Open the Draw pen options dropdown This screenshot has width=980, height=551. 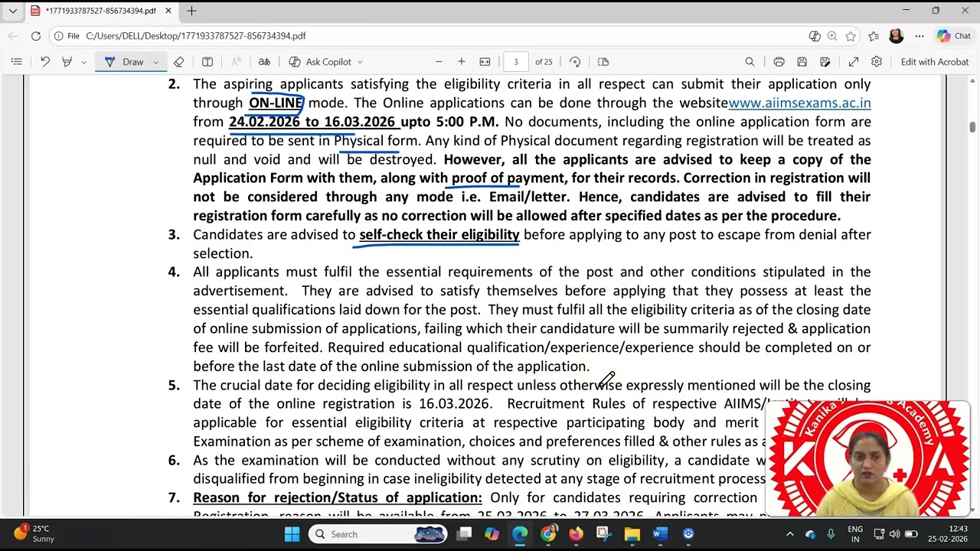[155, 62]
